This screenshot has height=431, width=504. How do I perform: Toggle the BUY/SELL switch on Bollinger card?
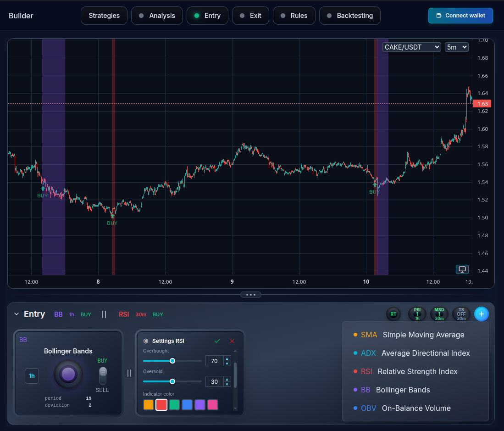(103, 375)
